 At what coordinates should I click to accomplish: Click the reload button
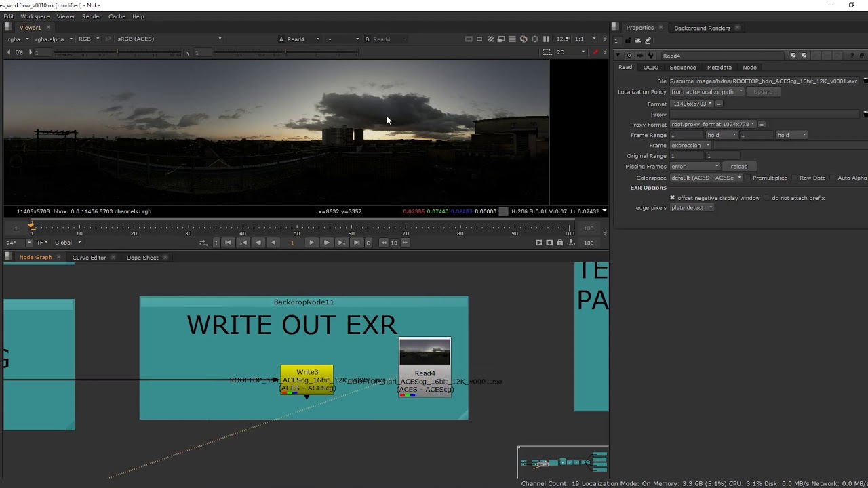pos(739,167)
